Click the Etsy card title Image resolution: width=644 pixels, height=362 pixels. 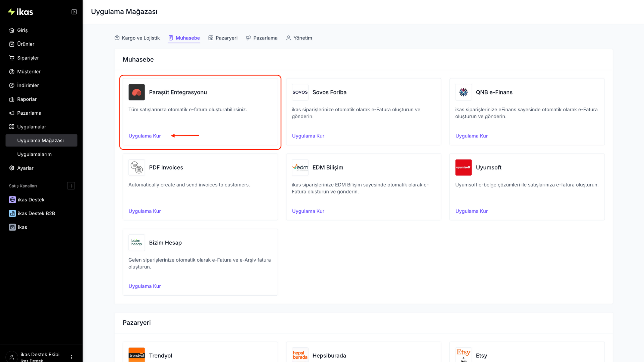click(x=481, y=356)
